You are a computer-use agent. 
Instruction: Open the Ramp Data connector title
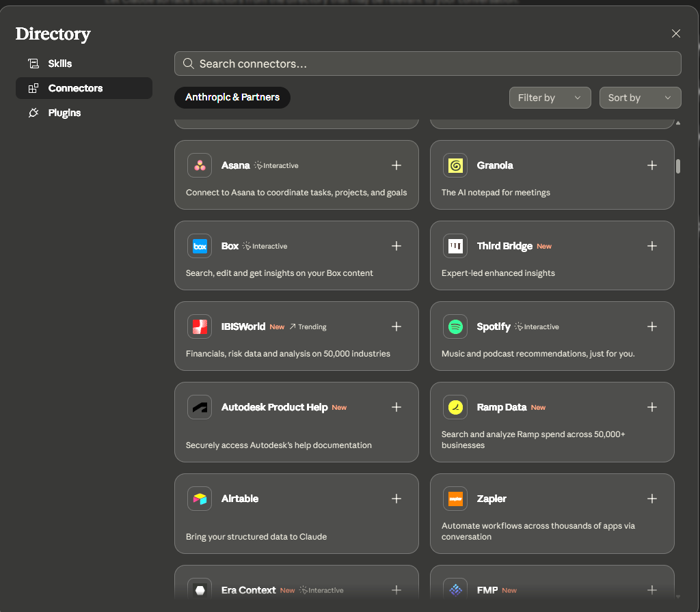(x=502, y=407)
